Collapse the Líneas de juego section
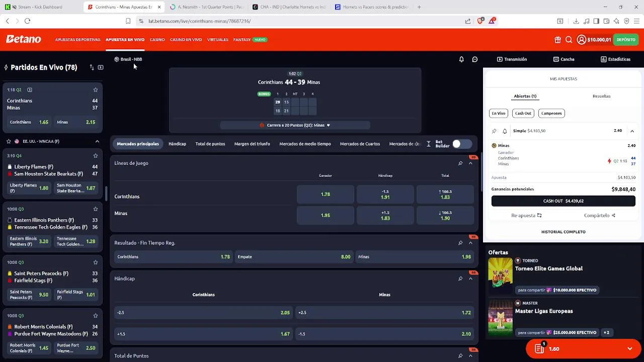The image size is (644, 362). point(470,163)
